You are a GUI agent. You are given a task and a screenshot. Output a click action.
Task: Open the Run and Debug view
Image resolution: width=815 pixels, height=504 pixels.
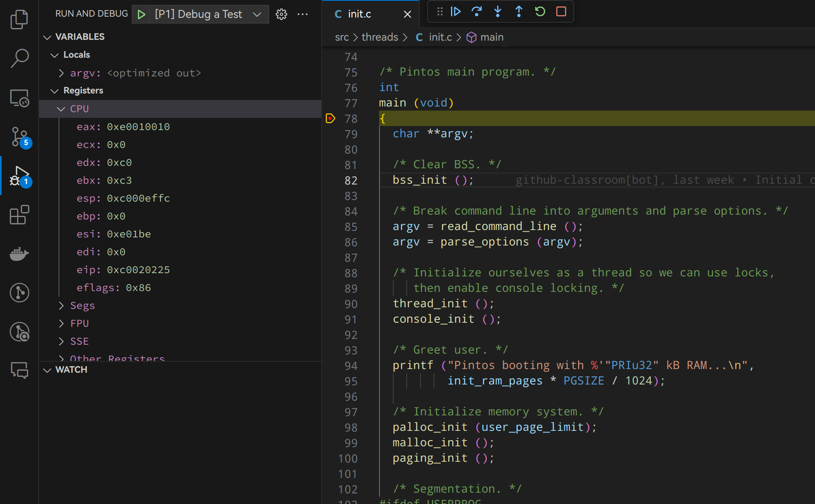[x=19, y=176]
